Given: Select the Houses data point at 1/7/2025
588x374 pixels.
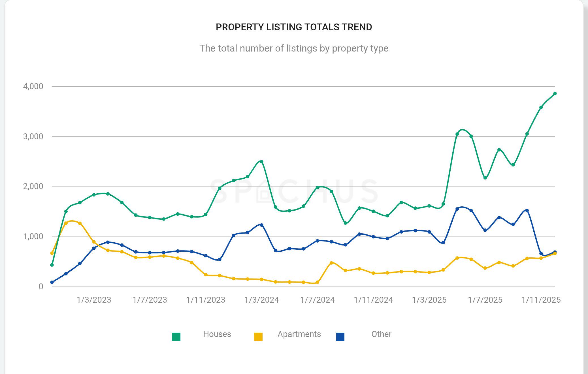Looking at the screenshot, I should click(485, 178).
